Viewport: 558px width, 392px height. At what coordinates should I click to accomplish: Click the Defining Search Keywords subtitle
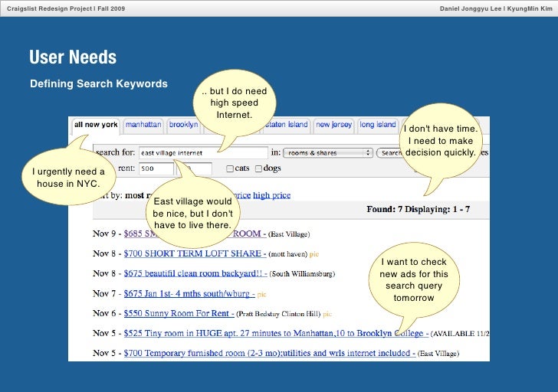click(99, 84)
